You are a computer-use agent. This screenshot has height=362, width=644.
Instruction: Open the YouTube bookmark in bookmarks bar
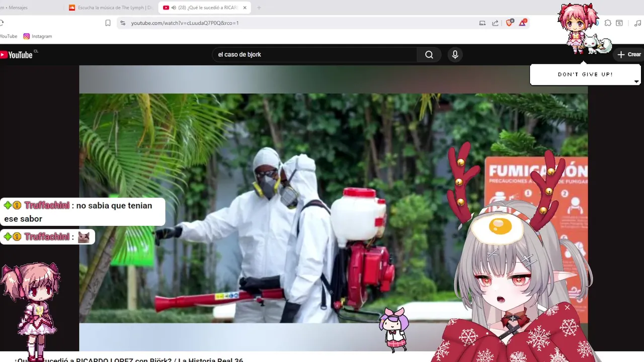click(x=8, y=36)
